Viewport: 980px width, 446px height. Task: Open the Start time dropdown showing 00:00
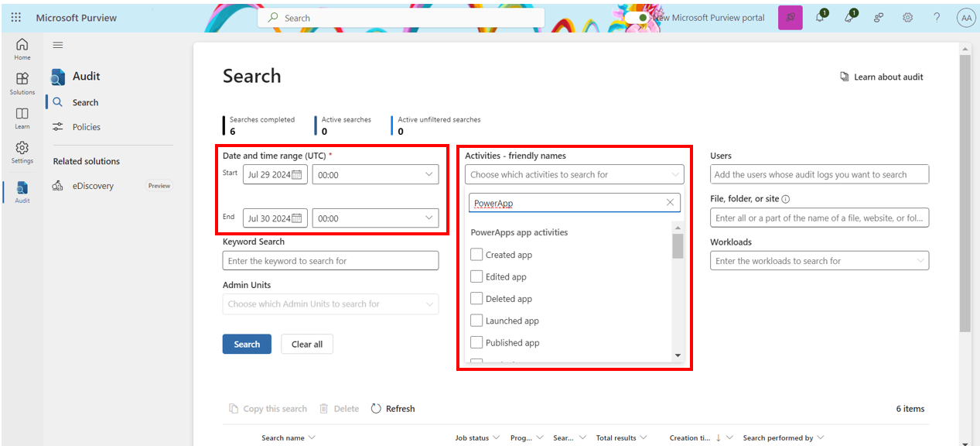pyautogui.click(x=375, y=174)
